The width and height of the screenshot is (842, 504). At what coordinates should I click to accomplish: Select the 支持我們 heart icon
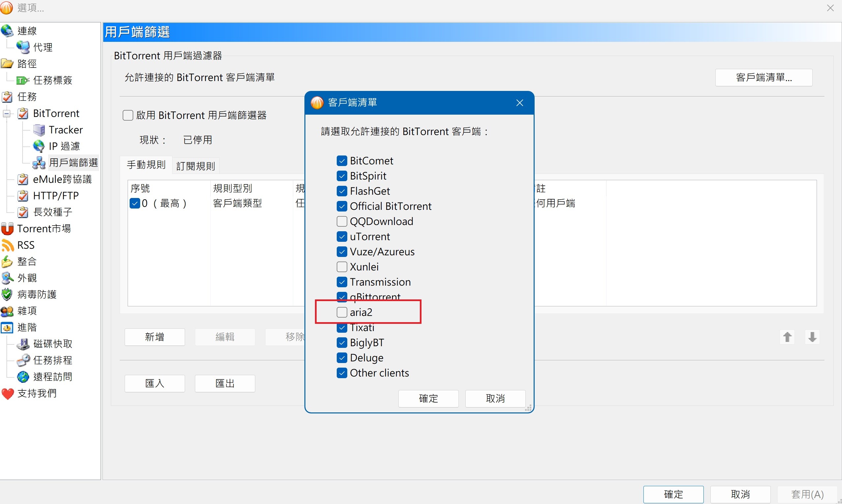tap(8, 394)
